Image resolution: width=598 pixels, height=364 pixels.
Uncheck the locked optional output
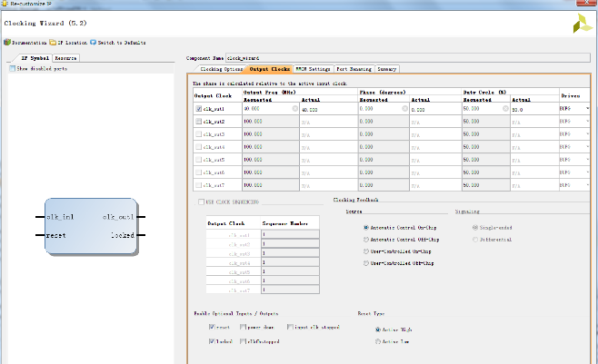(x=212, y=341)
